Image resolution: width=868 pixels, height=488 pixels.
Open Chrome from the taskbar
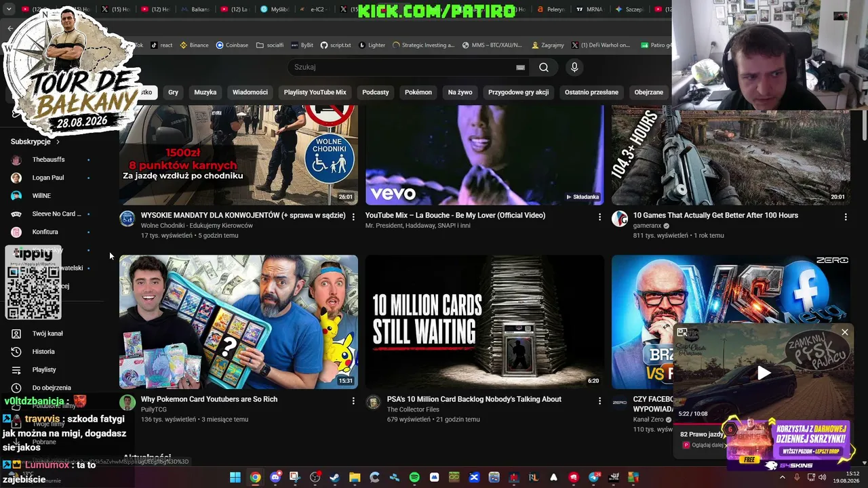(x=255, y=477)
